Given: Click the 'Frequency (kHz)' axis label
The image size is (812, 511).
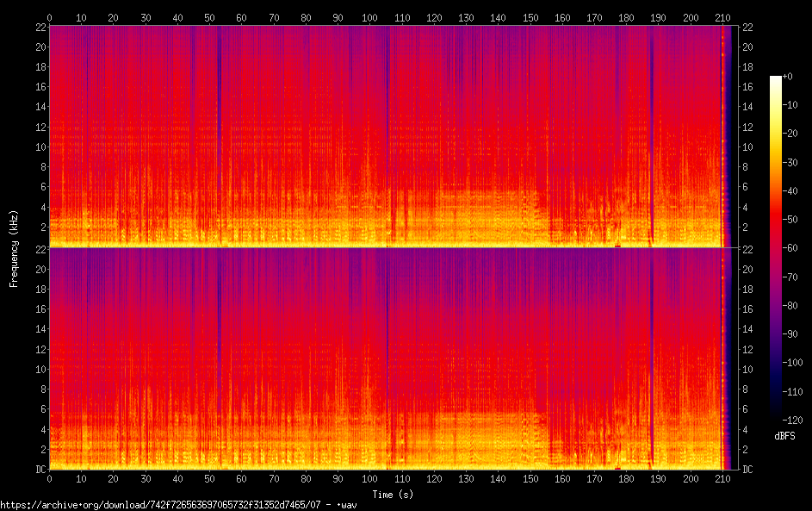Looking at the screenshot, I should (x=14, y=247).
